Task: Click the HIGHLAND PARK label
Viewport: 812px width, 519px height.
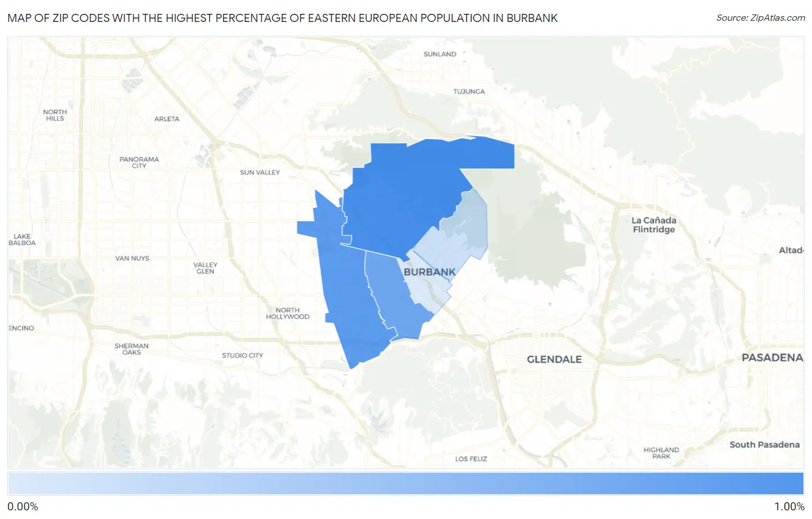Action: pos(661,453)
